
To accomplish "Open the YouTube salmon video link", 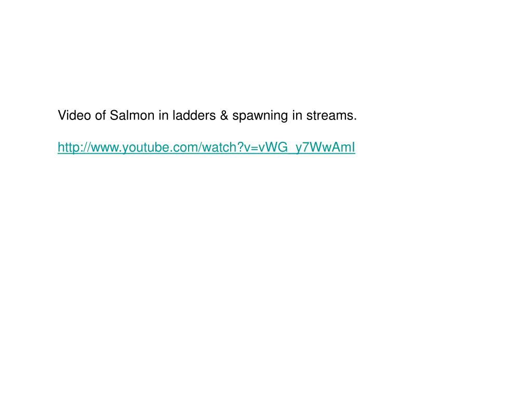I will (206, 147).
